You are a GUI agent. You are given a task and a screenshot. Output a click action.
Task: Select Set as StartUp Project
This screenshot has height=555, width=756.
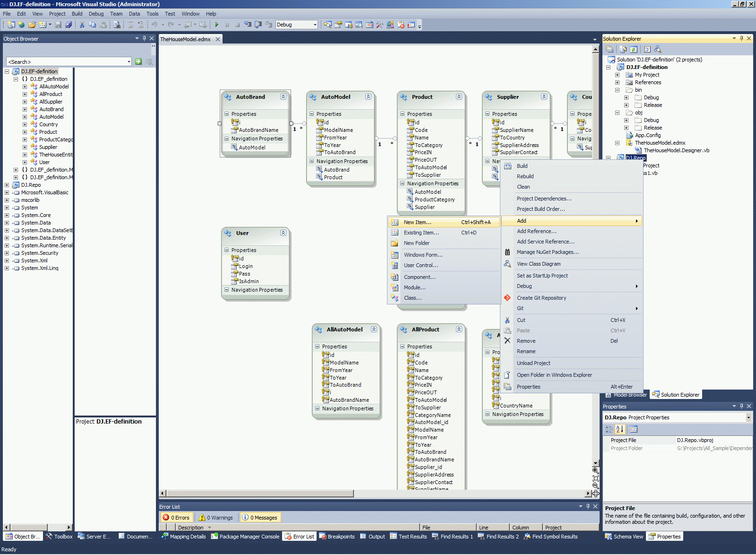tap(572, 276)
